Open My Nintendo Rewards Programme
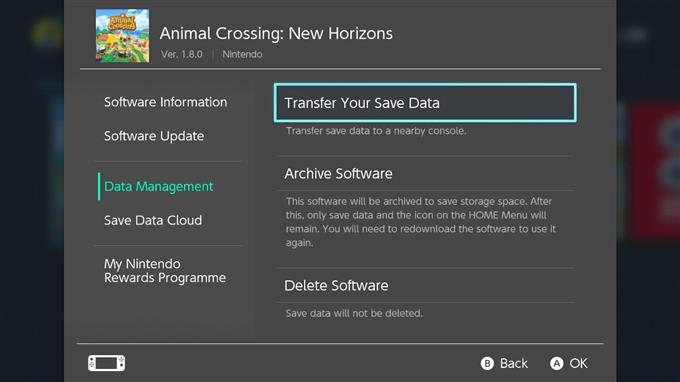Viewport: 680px width, 382px height. (x=165, y=271)
